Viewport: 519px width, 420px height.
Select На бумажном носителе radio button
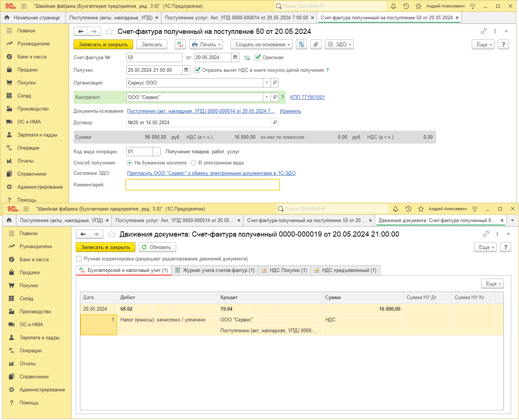[129, 163]
